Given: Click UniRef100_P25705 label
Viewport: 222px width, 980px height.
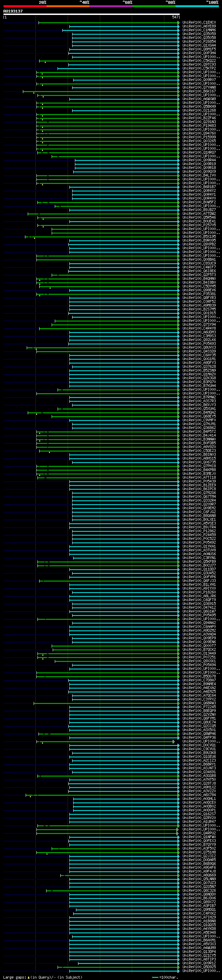Looking at the screenshot, I should 199,225.
